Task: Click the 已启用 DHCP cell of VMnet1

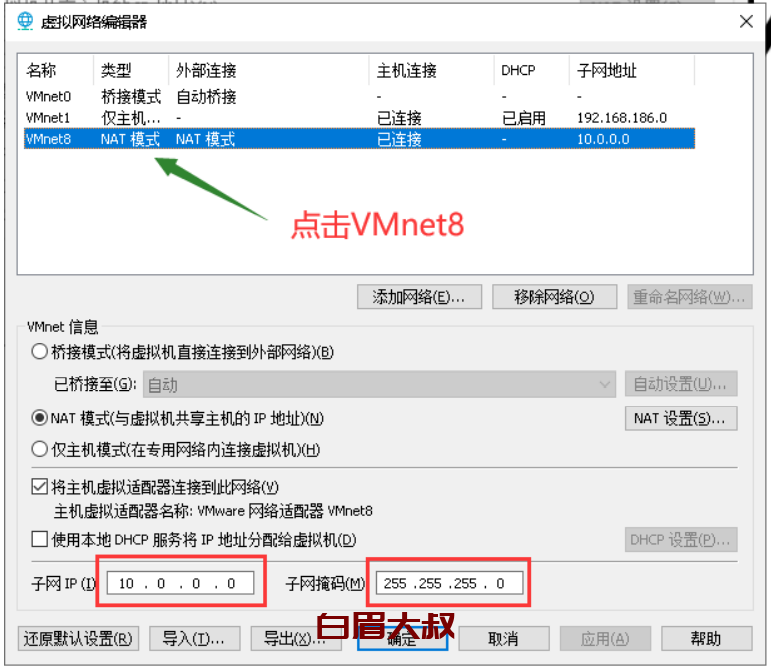Action: tap(524, 118)
